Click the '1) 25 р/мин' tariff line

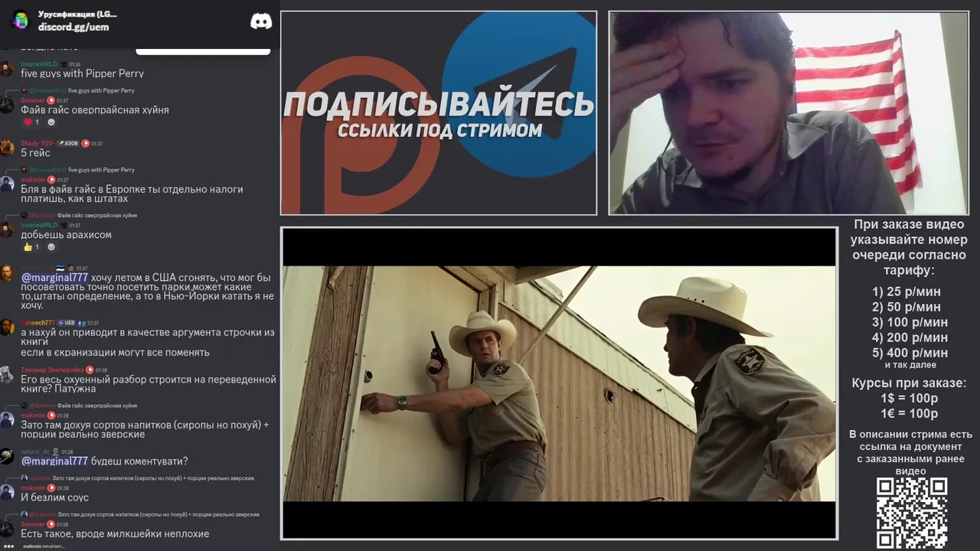click(x=906, y=292)
